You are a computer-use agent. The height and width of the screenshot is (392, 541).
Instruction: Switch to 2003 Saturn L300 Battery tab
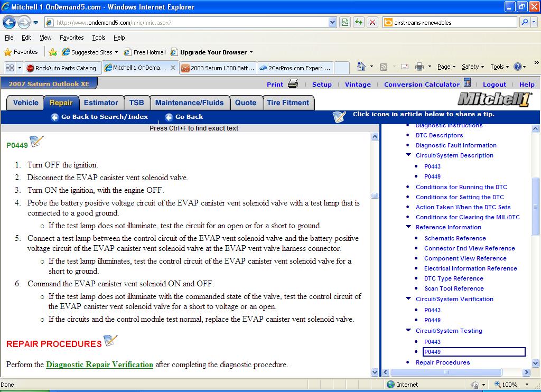218,68
